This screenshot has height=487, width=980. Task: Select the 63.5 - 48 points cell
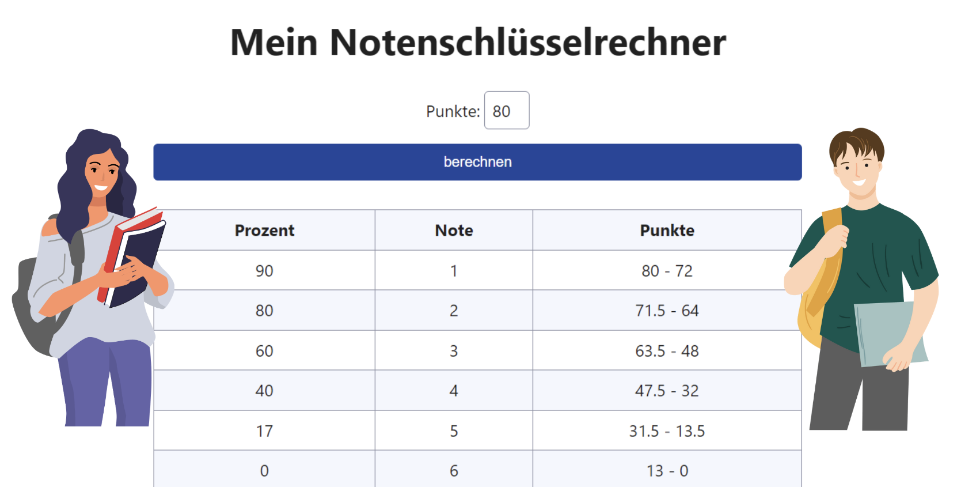point(667,350)
